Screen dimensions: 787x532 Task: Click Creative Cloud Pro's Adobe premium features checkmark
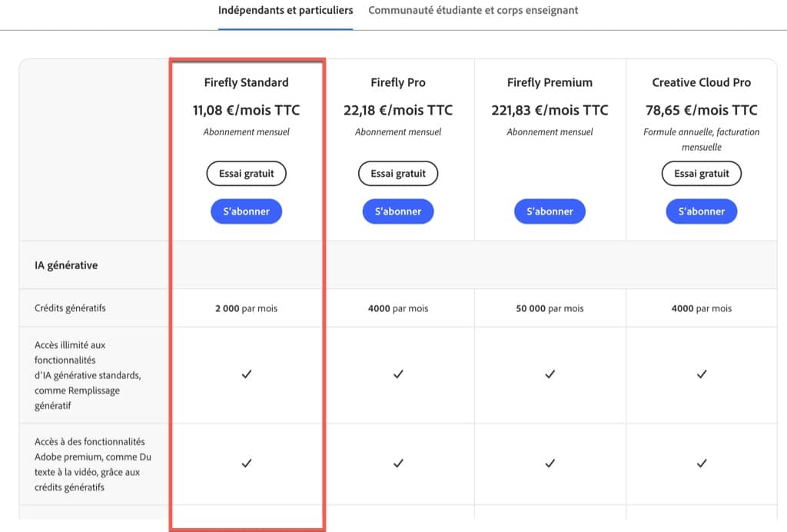701,464
